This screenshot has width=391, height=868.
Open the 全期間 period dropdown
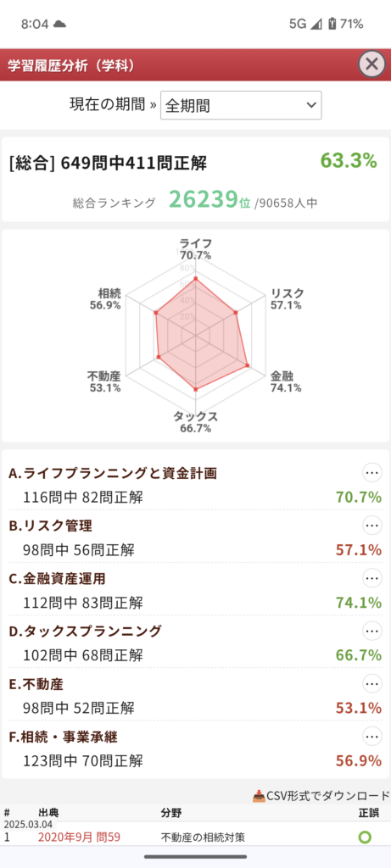tap(241, 105)
